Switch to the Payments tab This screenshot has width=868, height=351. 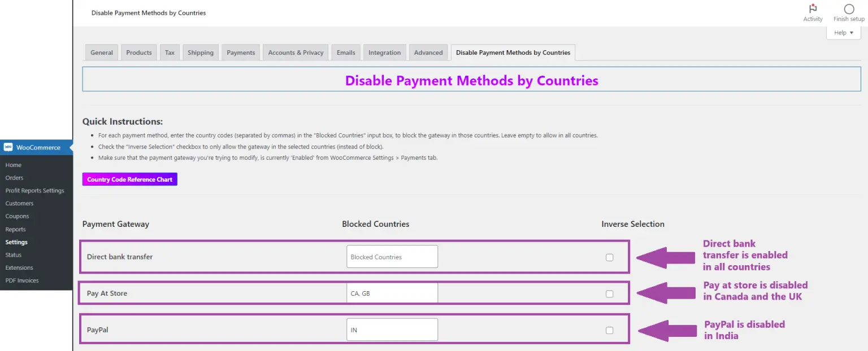coord(240,52)
